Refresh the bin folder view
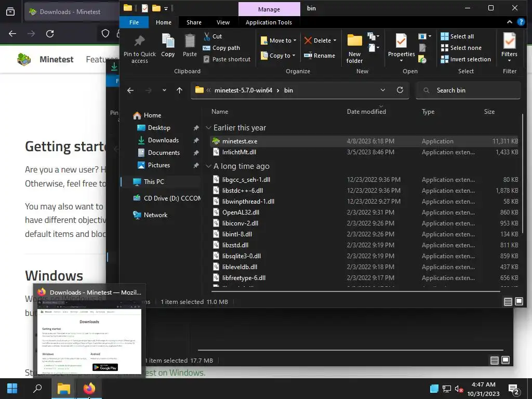 point(400,90)
